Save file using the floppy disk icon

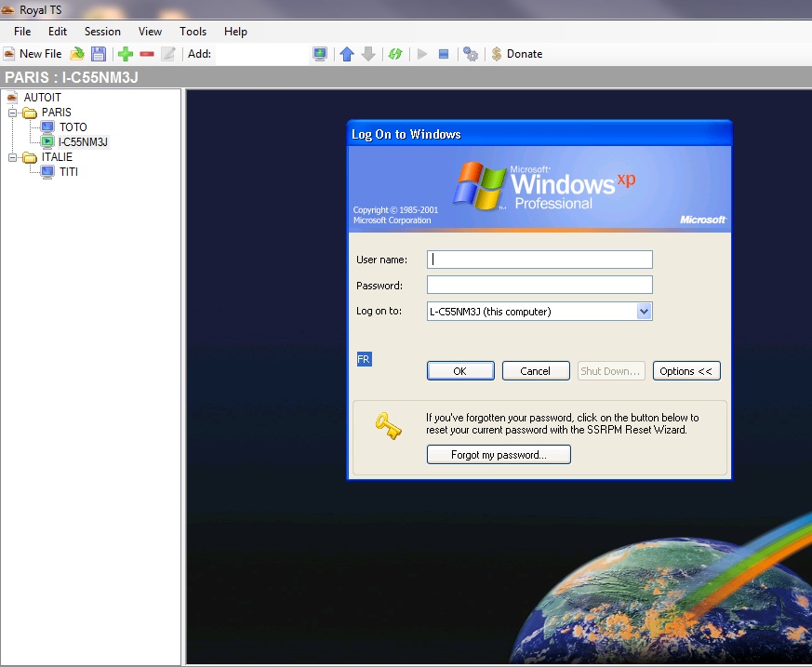tap(99, 54)
